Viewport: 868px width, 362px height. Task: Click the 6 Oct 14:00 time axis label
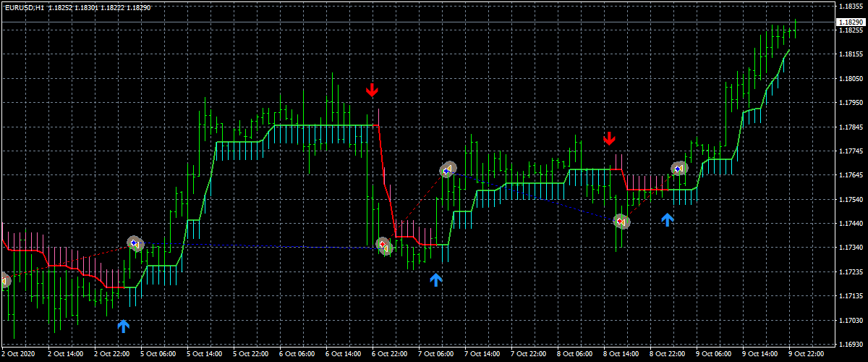[x=344, y=355]
